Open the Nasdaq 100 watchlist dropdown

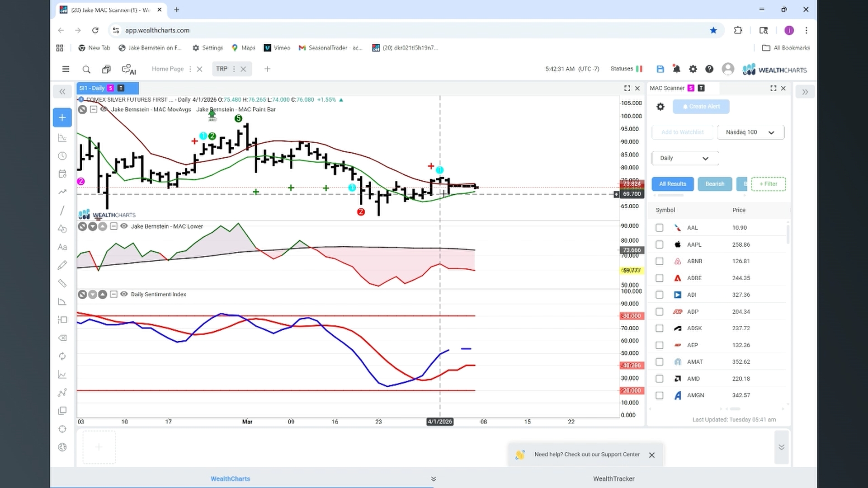pyautogui.click(x=750, y=132)
